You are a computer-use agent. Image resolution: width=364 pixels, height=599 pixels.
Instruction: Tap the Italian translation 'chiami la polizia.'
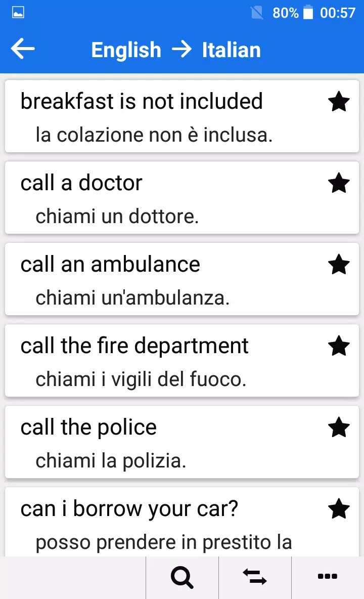tap(111, 461)
